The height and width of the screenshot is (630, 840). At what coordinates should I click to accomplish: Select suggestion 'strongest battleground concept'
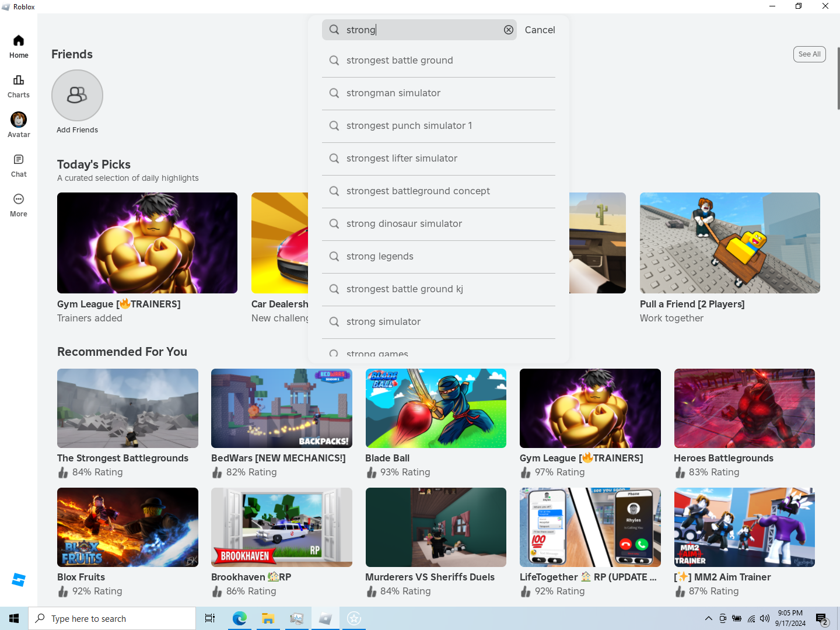click(439, 191)
